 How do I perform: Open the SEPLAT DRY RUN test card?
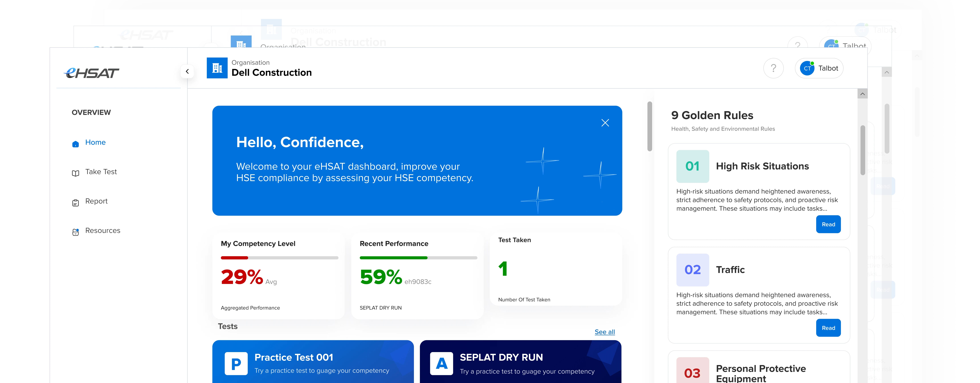coord(520,362)
